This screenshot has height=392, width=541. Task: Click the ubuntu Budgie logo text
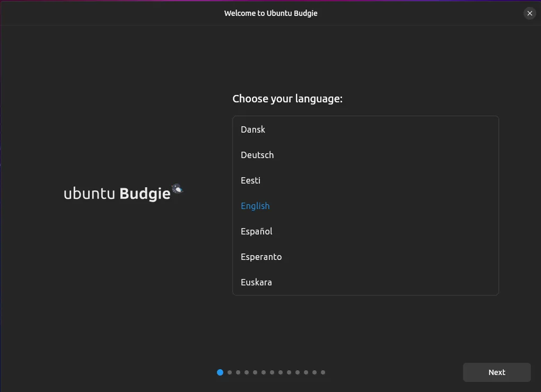coord(117,194)
